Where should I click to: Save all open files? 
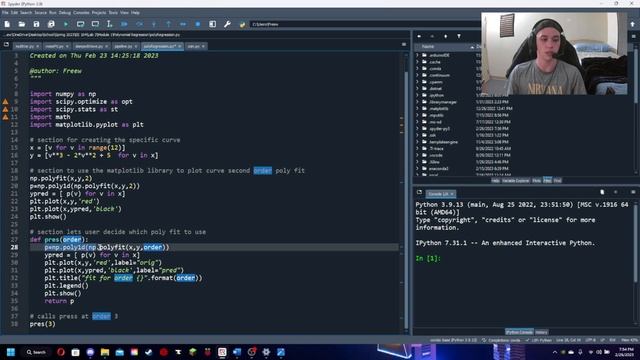pos(51,24)
